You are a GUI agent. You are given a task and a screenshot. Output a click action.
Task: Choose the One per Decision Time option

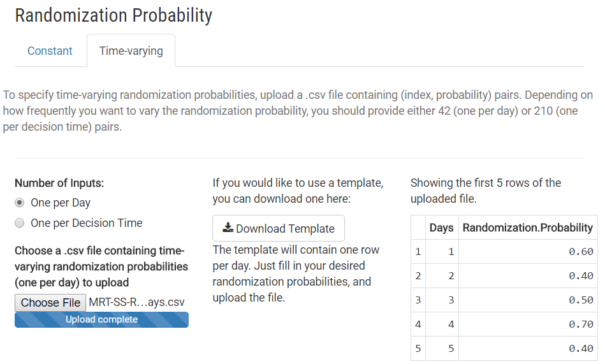(x=20, y=223)
